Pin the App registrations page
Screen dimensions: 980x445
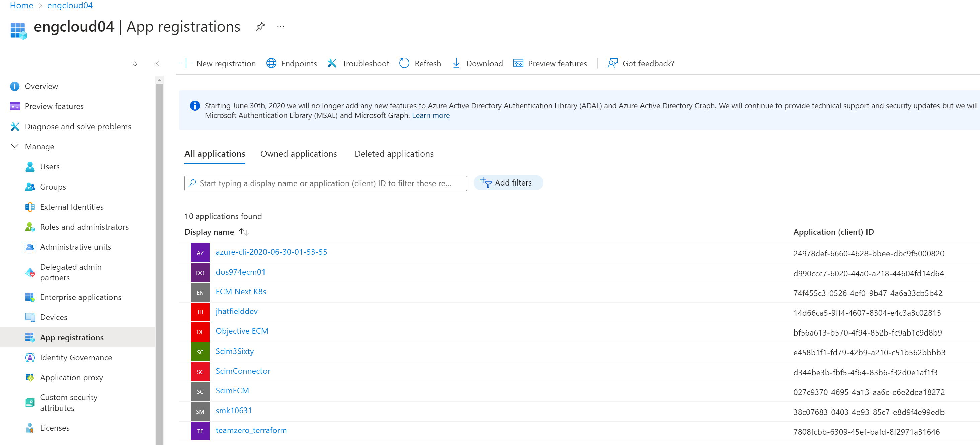260,27
